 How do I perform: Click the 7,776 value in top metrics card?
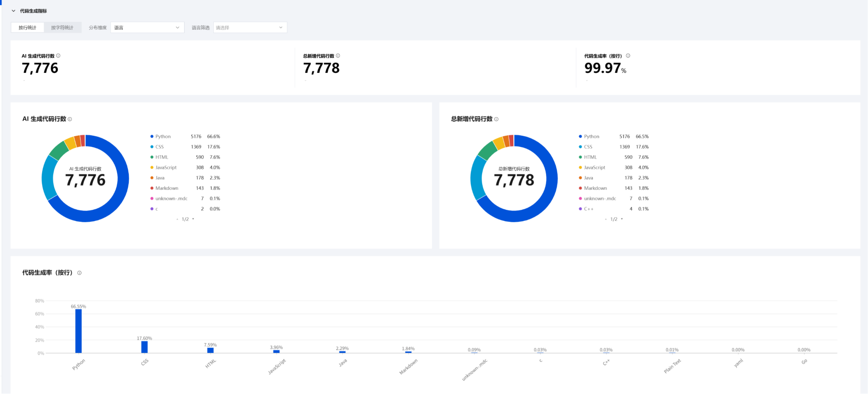40,68
